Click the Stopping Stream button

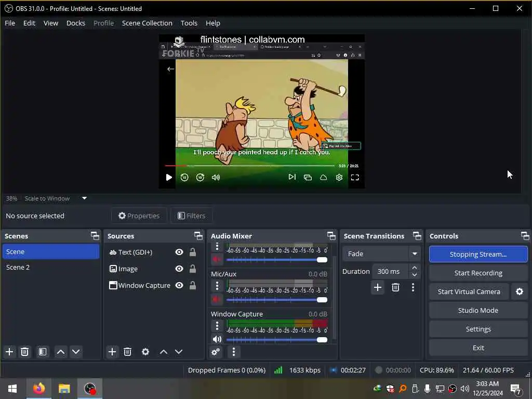[x=478, y=254]
